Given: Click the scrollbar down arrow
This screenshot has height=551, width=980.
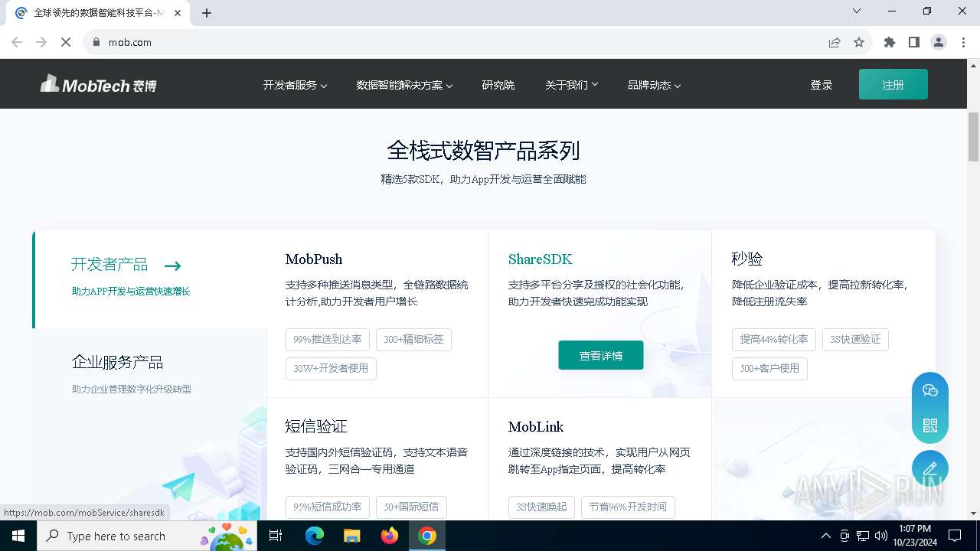Looking at the screenshot, I should point(973,514).
